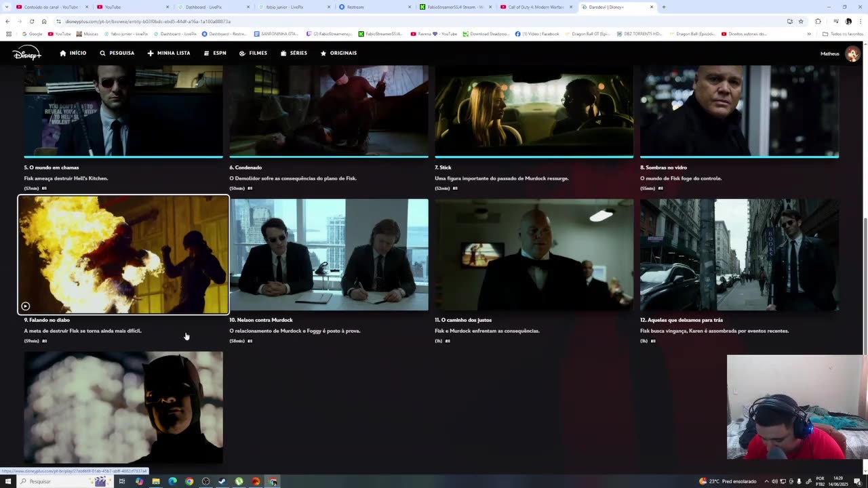Bookmark this page with the star icon
868x488 pixels.
coord(801,21)
